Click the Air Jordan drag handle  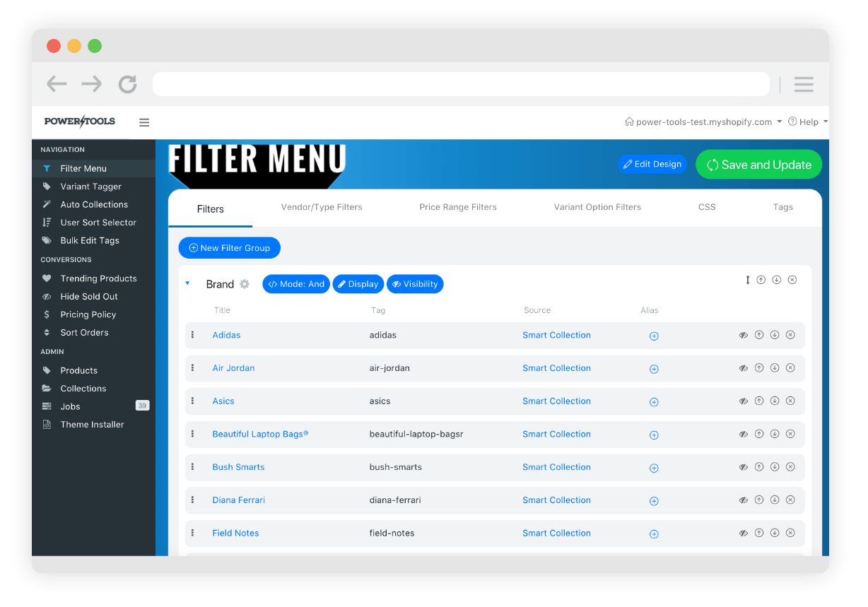coord(192,367)
